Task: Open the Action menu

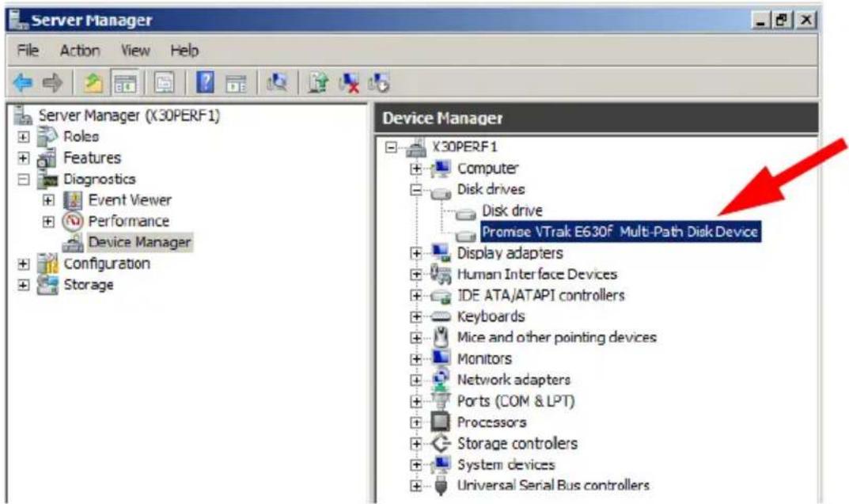Action: pyautogui.click(x=80, y=51)
